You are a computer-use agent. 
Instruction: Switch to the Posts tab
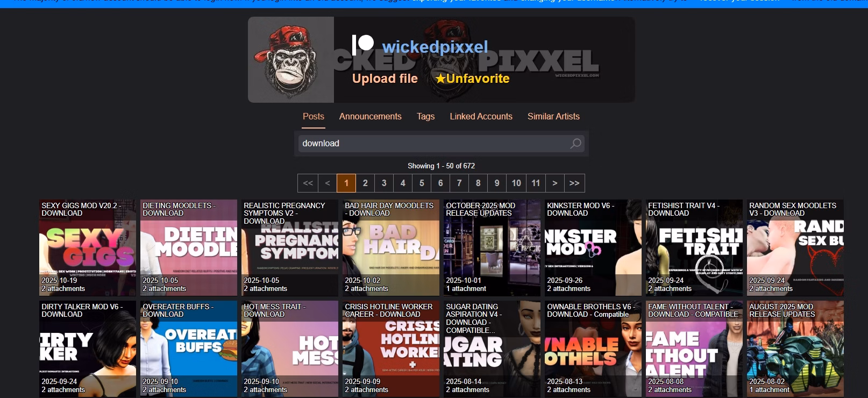click(314, 116)
